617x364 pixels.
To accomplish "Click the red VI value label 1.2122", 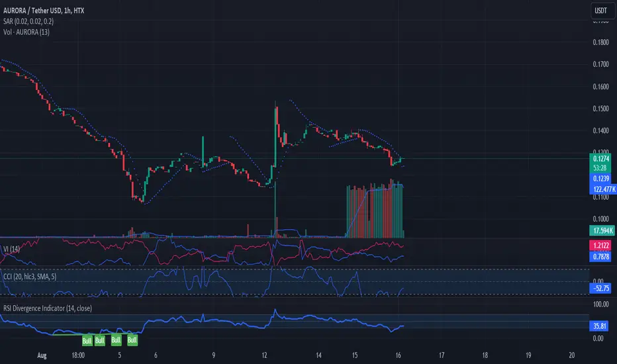I will [x=600, y=246].
